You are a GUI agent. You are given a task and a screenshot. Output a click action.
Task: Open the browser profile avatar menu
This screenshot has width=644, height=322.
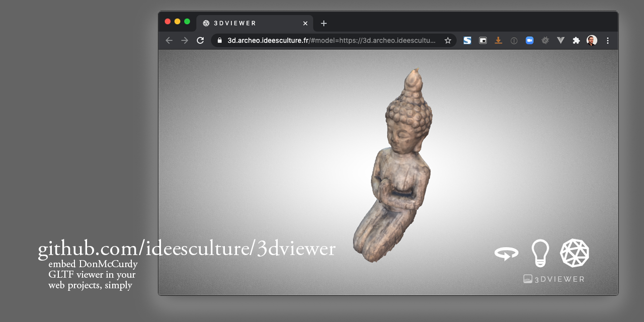591,40
